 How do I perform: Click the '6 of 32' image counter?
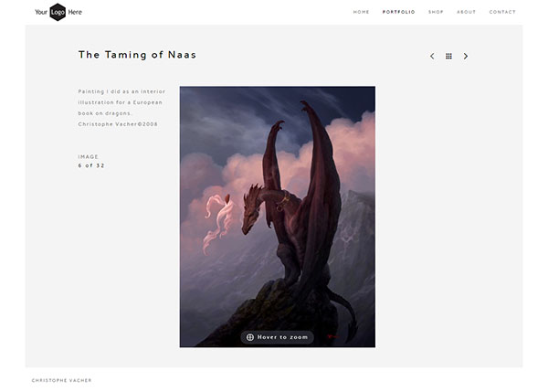pos(91,165)
